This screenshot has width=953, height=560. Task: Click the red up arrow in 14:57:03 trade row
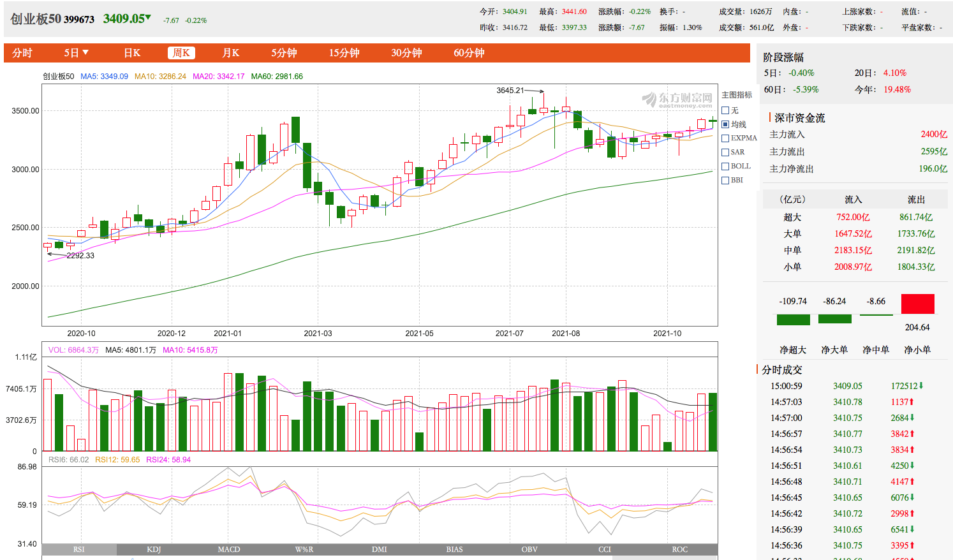(912, 402)
